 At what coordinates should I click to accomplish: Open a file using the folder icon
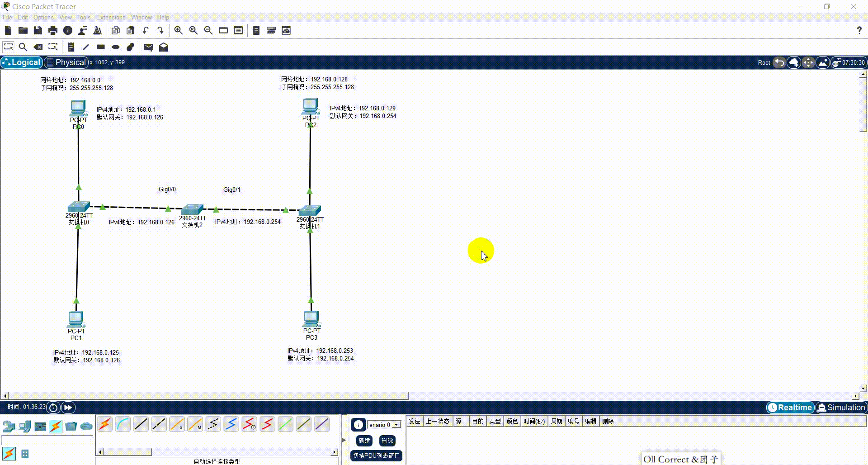(23, 30)
